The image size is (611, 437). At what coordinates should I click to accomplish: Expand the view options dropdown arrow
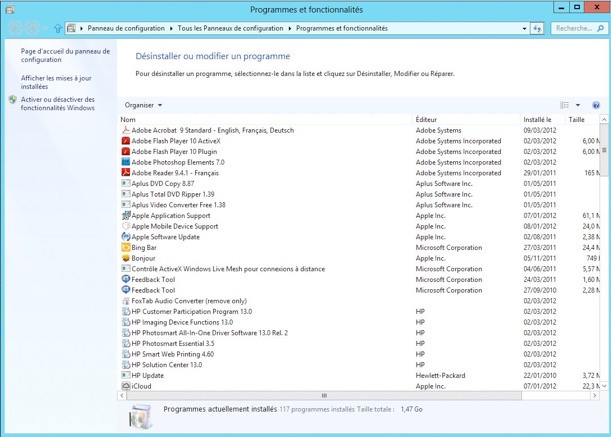[x=578, y=105]
